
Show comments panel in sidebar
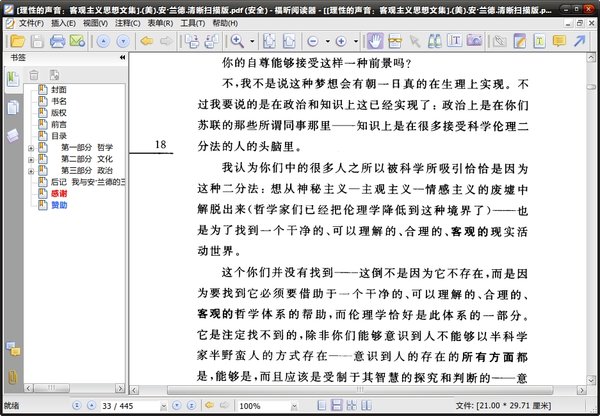click(x=13, y=349)
